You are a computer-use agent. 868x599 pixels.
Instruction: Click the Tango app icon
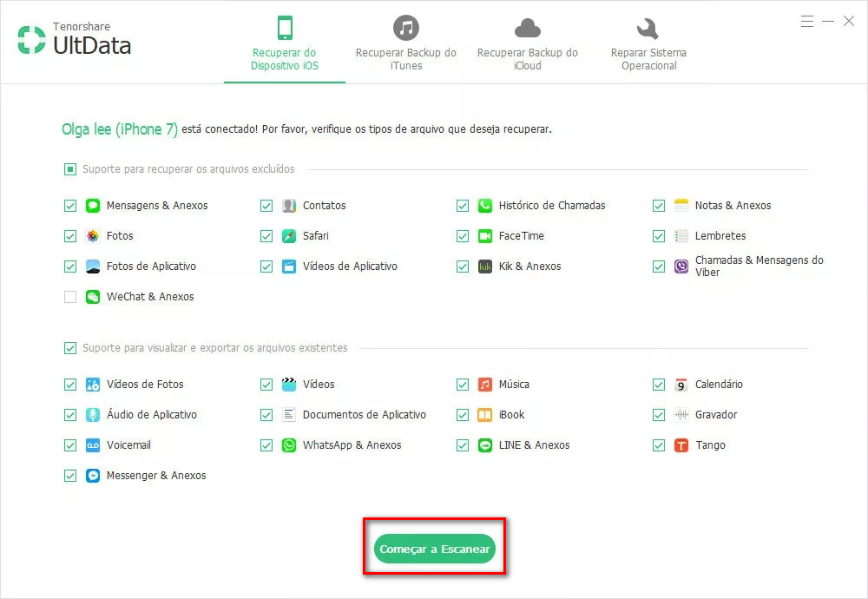tap(681, 445)
